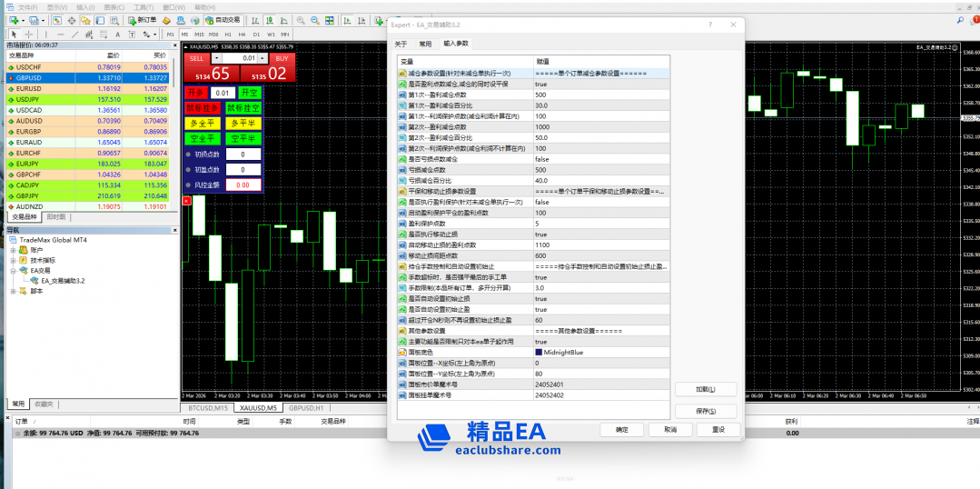Image resolution: width=980 pixels, height=489 pixels.
Task: Select the GBPUSD row in Market Watch
Action: 54,78
